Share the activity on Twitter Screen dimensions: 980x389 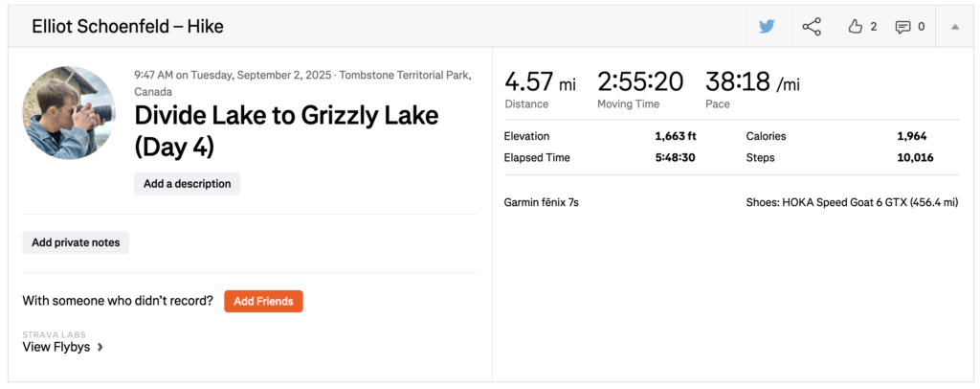point(767,27)
